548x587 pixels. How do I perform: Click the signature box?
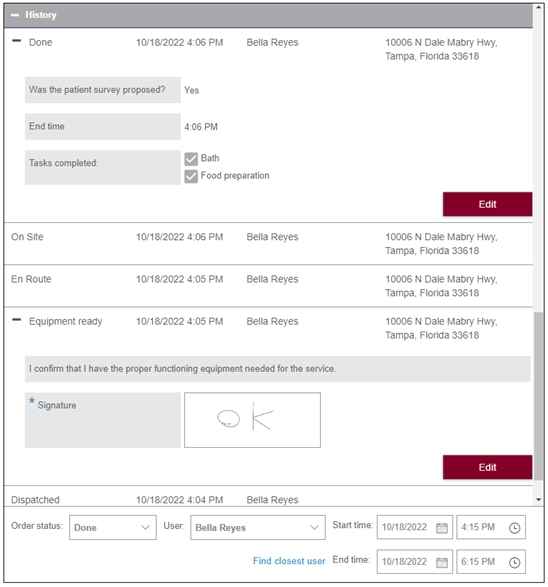pyautogui.click(x=252, y=420)
